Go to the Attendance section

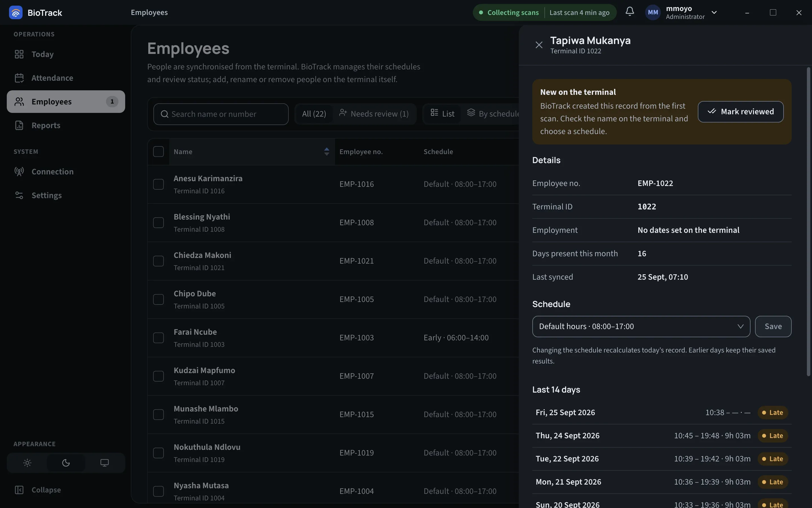66,78
